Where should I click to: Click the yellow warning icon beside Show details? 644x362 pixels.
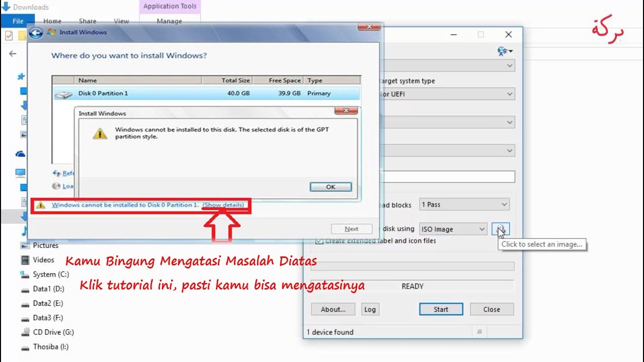[41, 205]
